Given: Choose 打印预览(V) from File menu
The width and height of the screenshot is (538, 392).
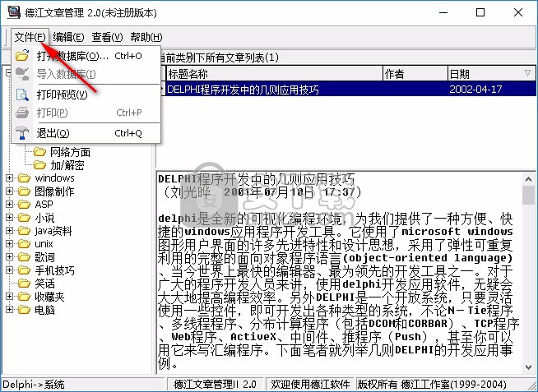Looking at the screenshot, I should (86, 95).
